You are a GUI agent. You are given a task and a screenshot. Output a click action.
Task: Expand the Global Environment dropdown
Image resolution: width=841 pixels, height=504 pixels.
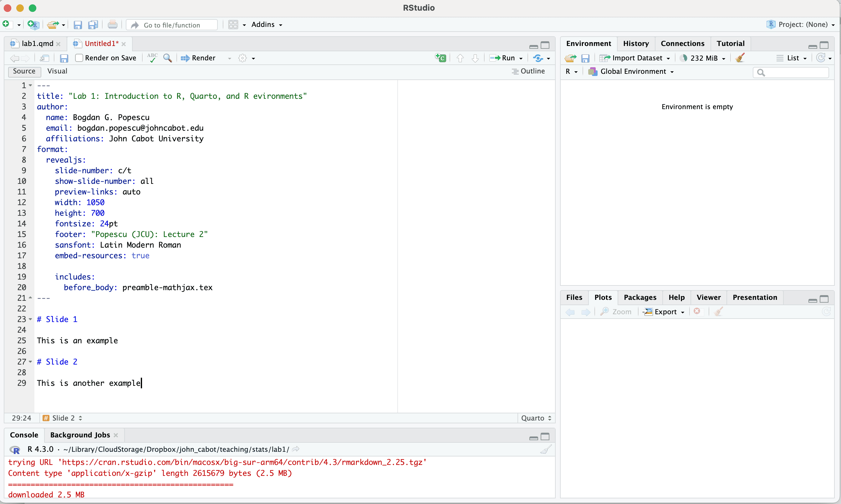tap(633, 71)
